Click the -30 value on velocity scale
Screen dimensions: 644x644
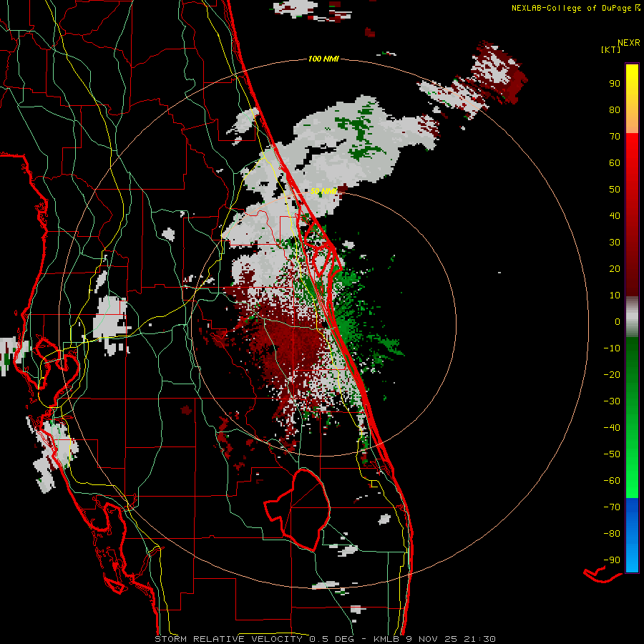click(612, 401)
